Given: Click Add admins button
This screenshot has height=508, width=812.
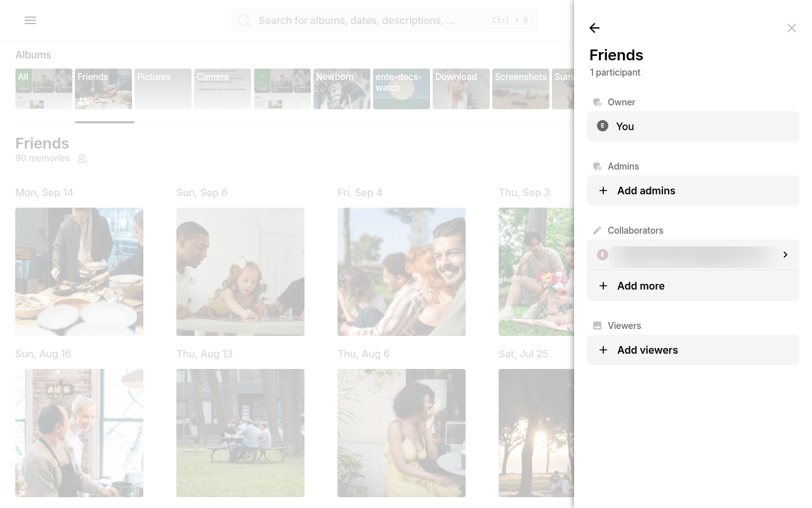Looking at the screenshot, I should pos(693,190).
